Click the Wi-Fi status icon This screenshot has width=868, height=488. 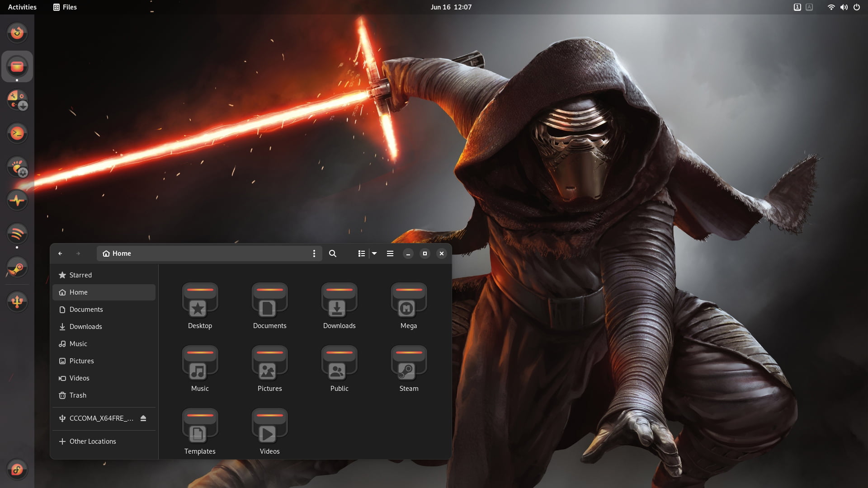831,7
